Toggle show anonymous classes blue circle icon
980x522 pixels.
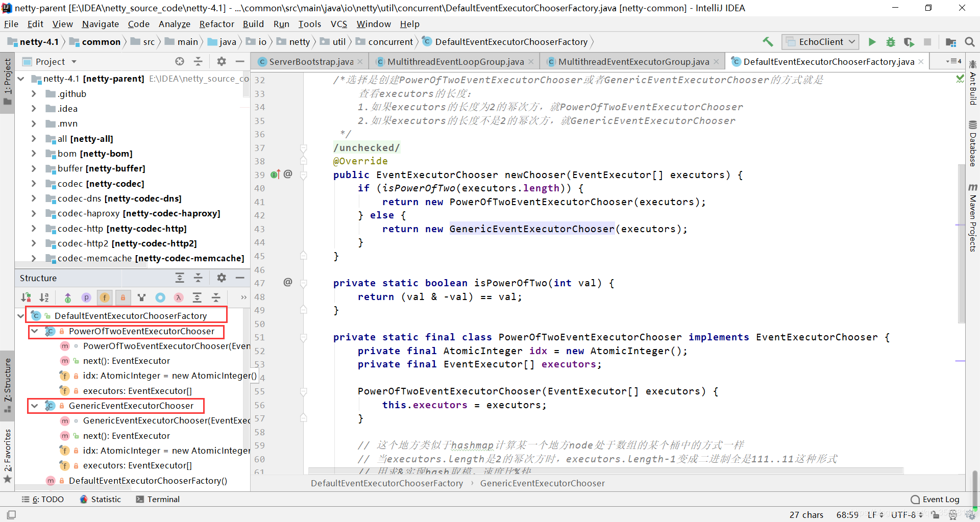[160, 297]
